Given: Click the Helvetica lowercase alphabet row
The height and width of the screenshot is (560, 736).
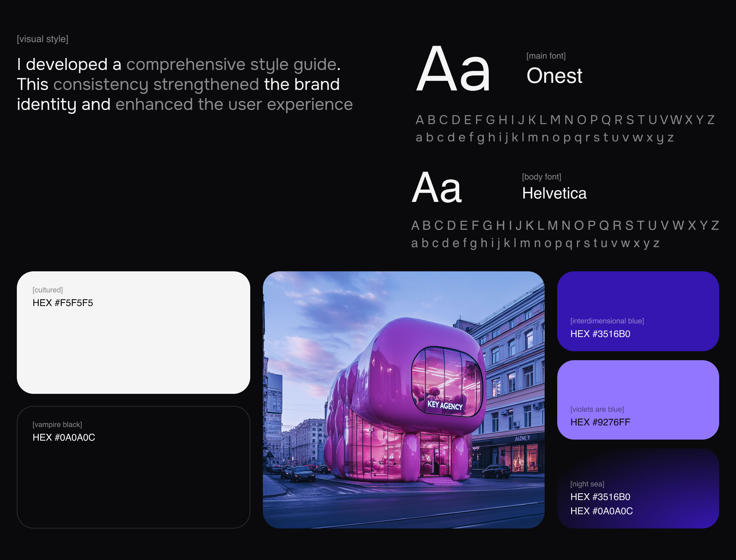Looking at the screenshot, I should pyautogui.click(x=535, y=243).
